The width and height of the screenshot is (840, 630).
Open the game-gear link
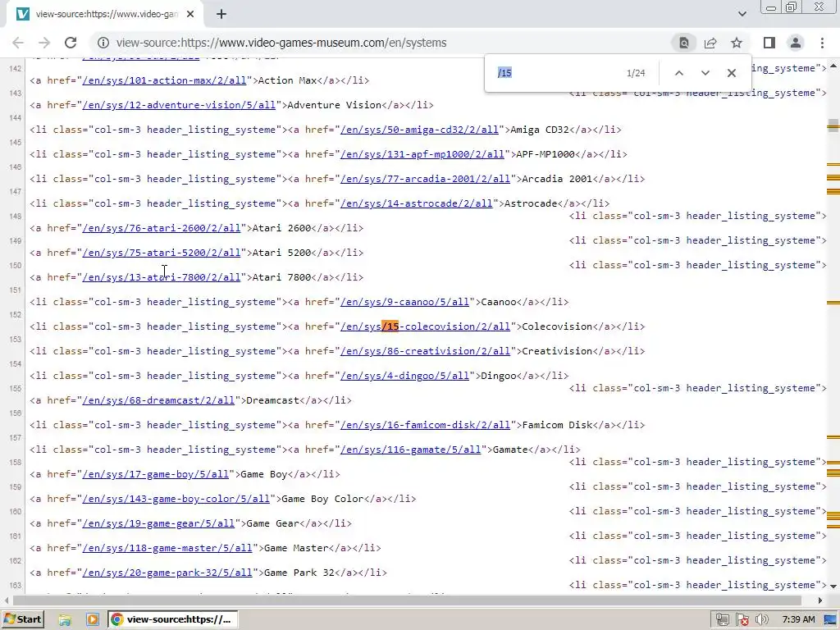158,524
